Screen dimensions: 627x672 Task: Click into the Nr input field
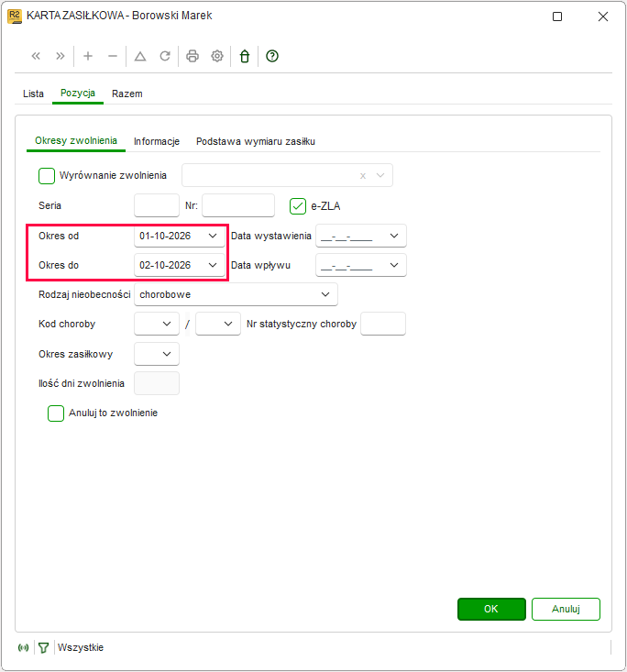click(238, 205)
